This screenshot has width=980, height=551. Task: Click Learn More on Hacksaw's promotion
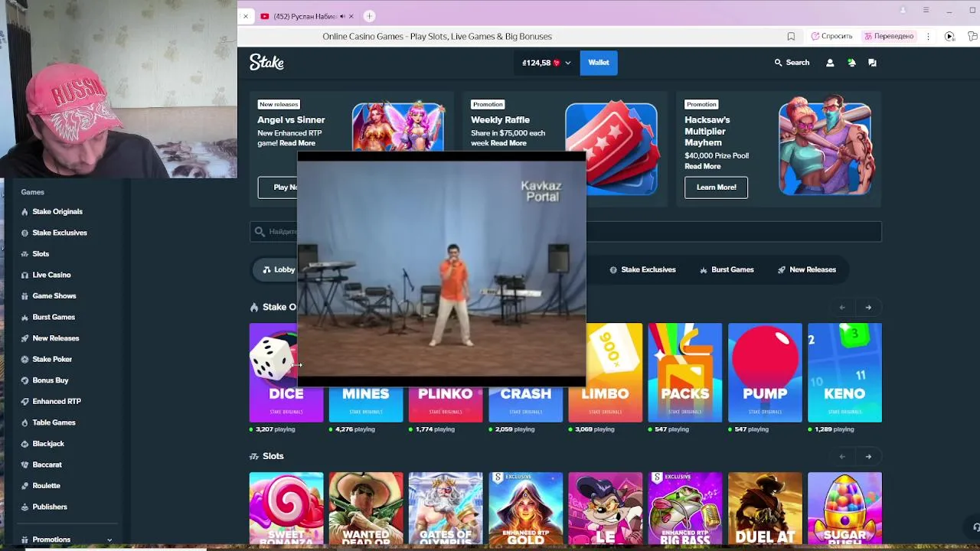(x=716, y=187)
